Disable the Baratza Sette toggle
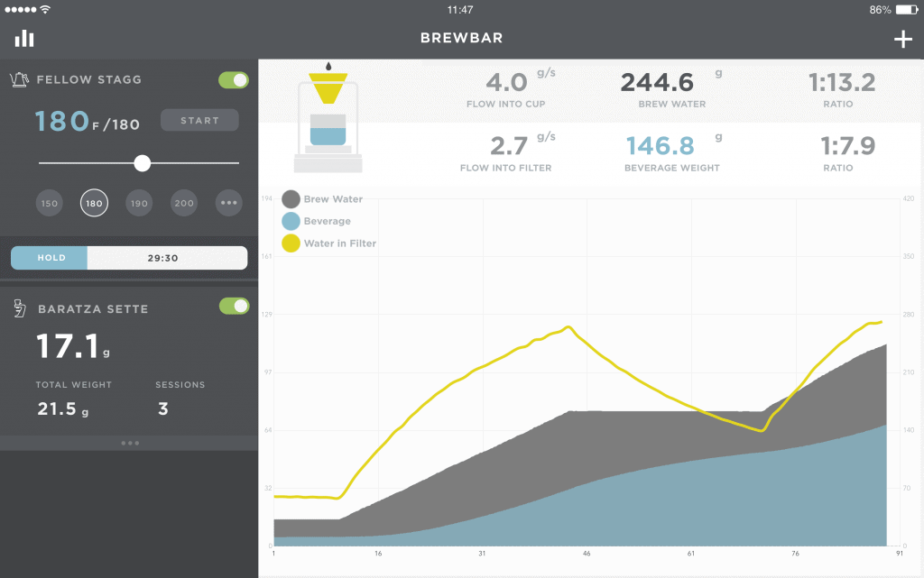924x578 pixels. [x=233, y=307]
